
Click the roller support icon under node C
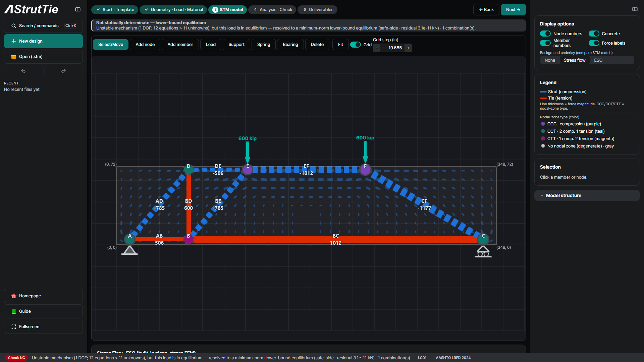coord(483,252)
